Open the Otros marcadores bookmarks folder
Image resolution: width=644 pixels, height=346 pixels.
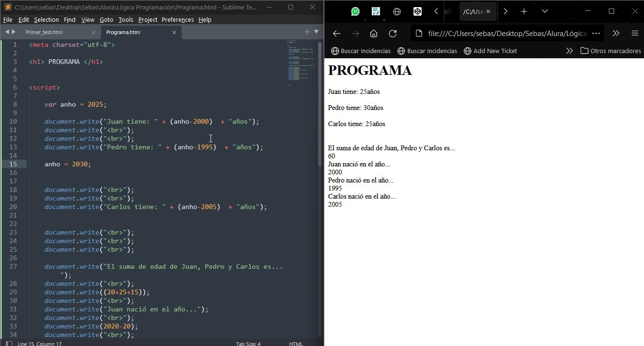click(x=611, y=51)
